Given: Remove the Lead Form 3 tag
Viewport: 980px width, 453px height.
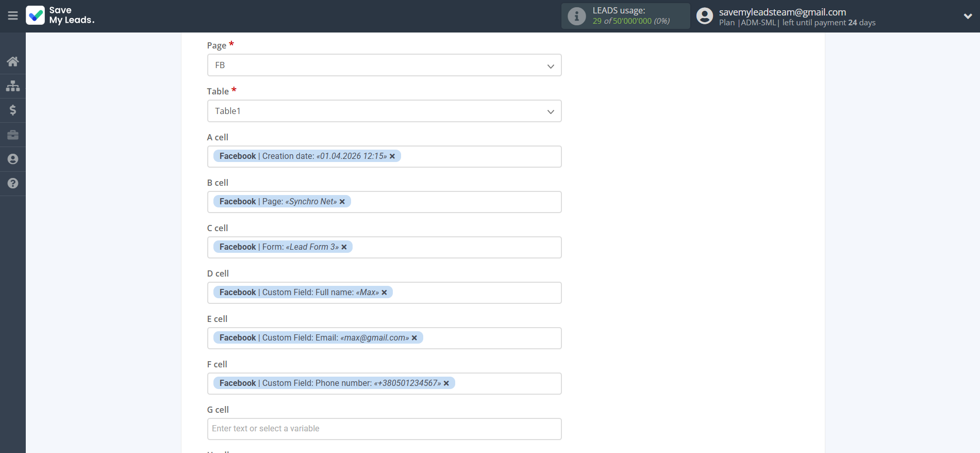Looking at the screenshot, I should pos(344,247).
